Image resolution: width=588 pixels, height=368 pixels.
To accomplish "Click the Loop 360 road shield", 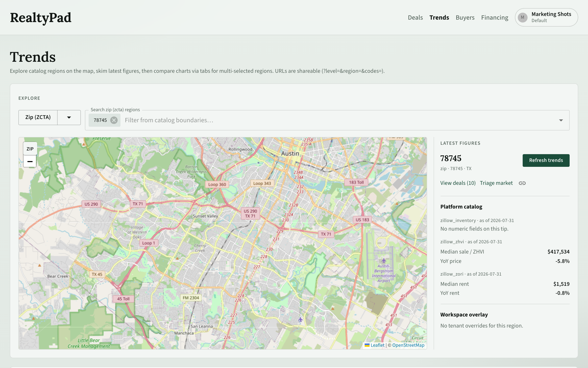I will click(217, 184).
